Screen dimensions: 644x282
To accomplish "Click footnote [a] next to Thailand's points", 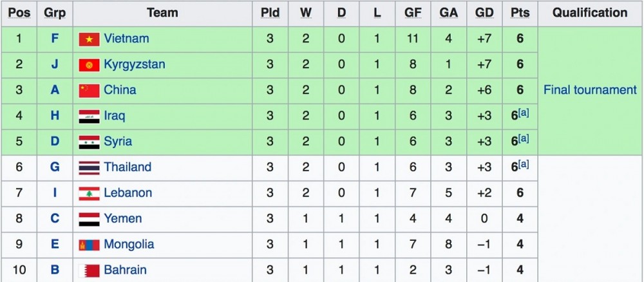I will [x=524, y=165].
